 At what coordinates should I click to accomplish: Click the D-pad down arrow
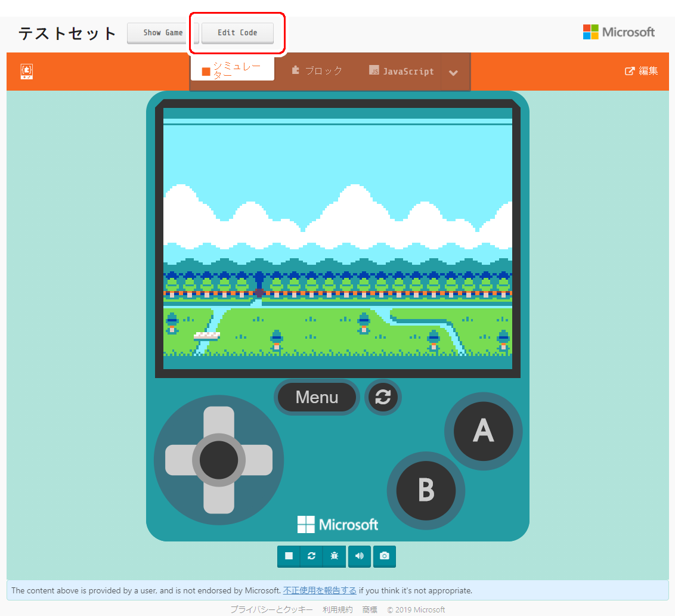219,499
